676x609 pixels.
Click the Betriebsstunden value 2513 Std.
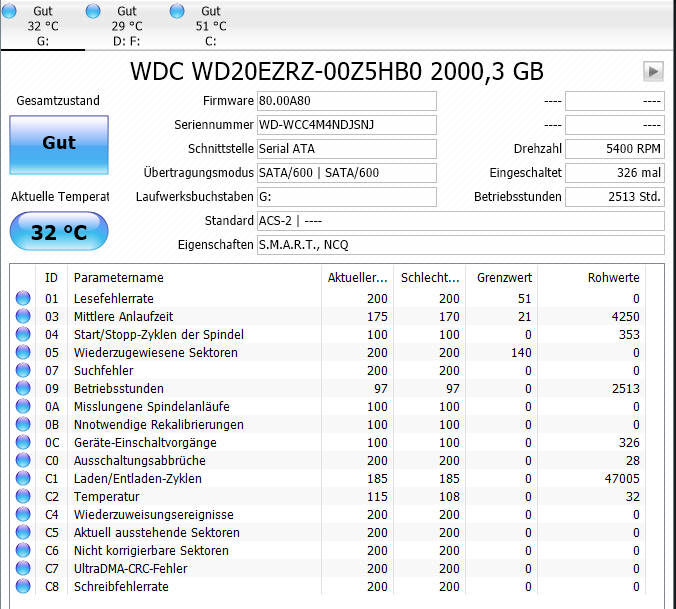click(615, 197)
